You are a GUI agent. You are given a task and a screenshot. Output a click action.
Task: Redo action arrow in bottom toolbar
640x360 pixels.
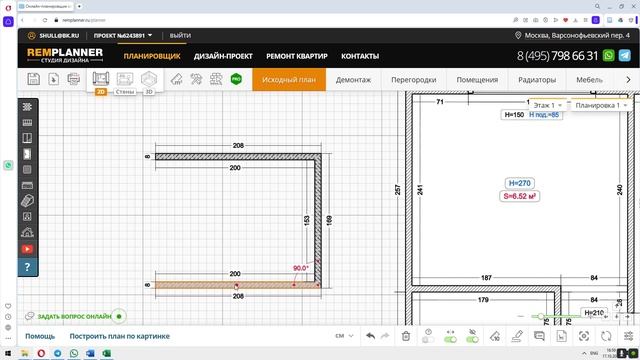point(385,336)
